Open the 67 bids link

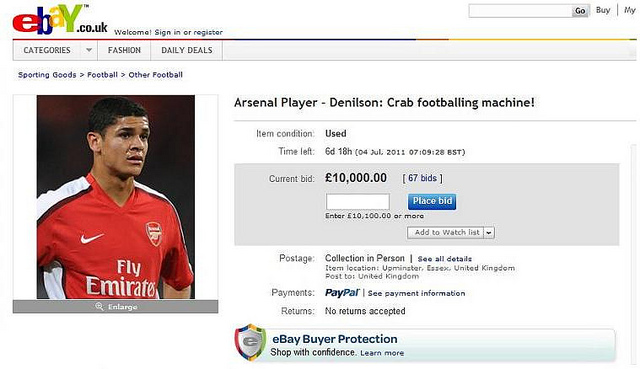[422, 178]
